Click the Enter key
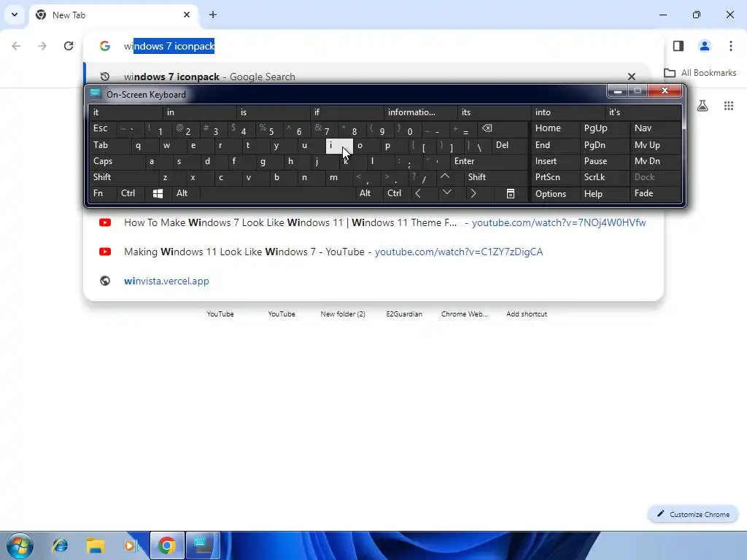The height and width of the screenshot is (560, 747). tap(489, 161)
